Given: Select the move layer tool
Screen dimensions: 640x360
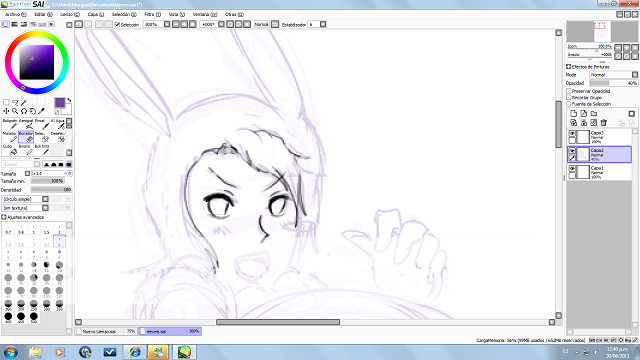Looking at the screenshot, I should click(x=6, y=111).
